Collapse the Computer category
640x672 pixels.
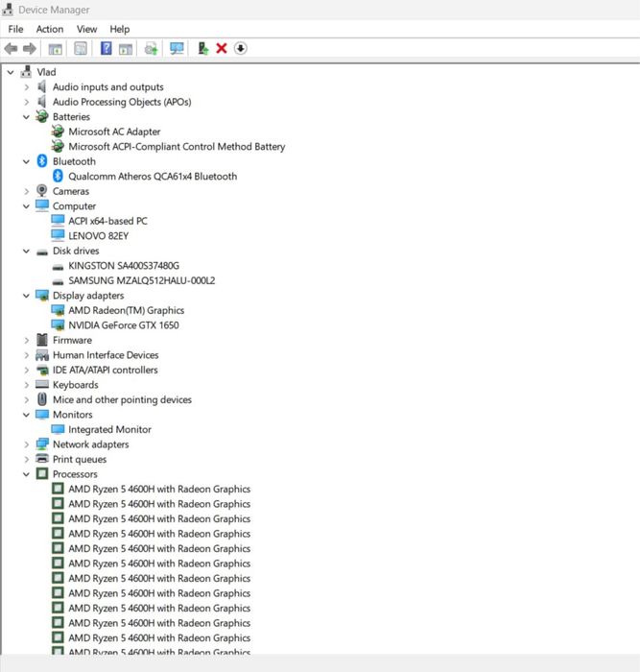click(26, 206)
